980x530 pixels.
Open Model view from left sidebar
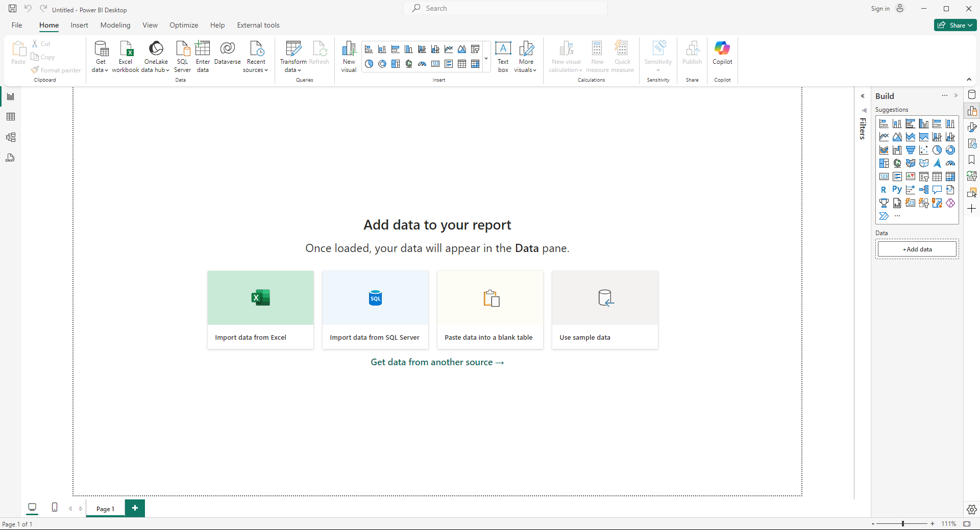11,138
